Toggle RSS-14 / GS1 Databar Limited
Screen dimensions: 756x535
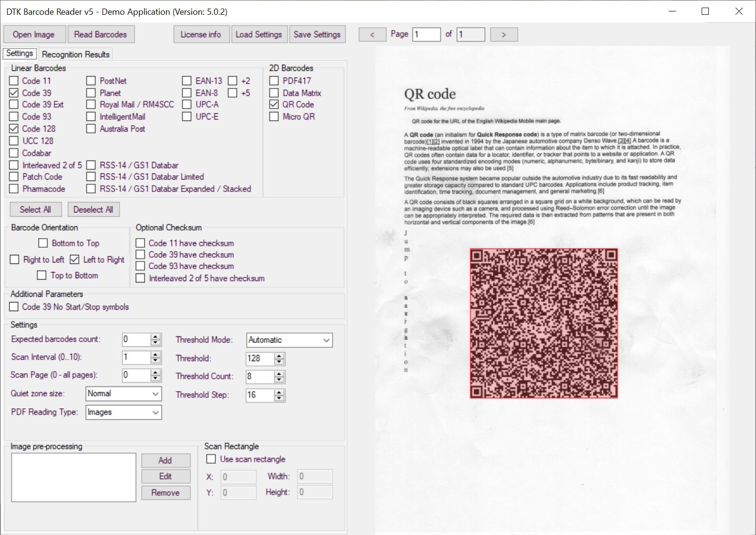[91, 177]
